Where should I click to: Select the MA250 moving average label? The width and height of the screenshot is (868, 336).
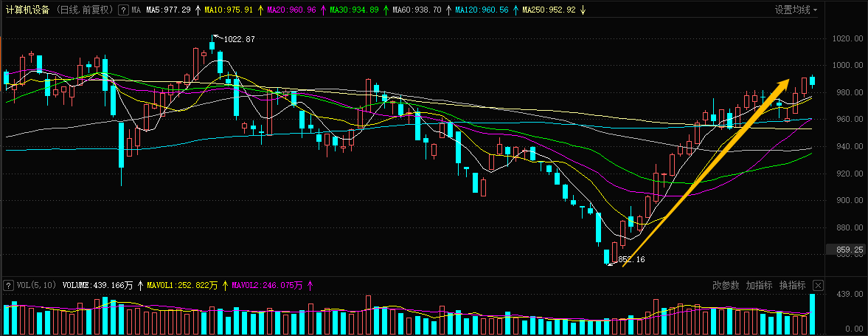tap(549, 10)
